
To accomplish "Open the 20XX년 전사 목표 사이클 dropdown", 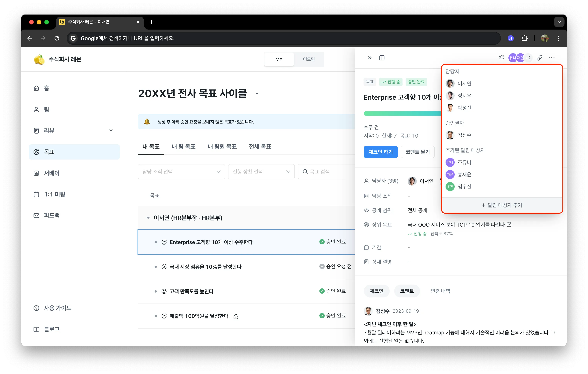I will (x=257, y=94).
